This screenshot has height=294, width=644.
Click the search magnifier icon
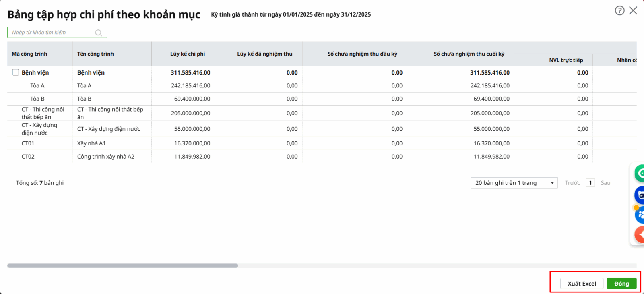pos(98,33)
